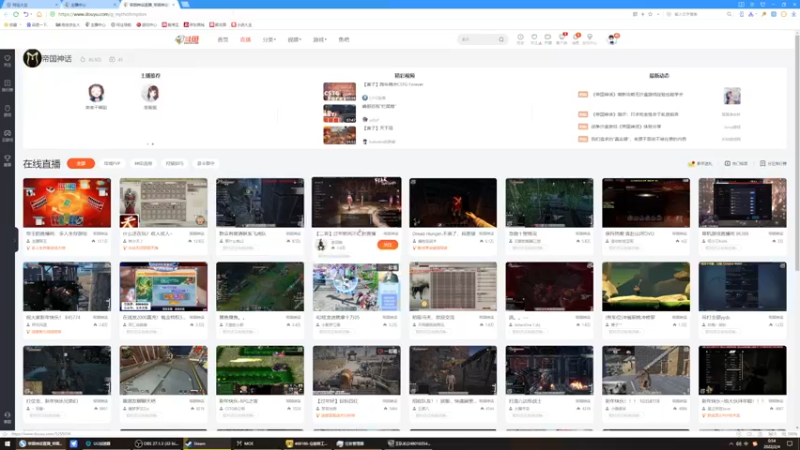The width and height of the screenshot is (800, 450).
Task: Open the red card-game stream thumbnail
Action: (x=67, y=203)
